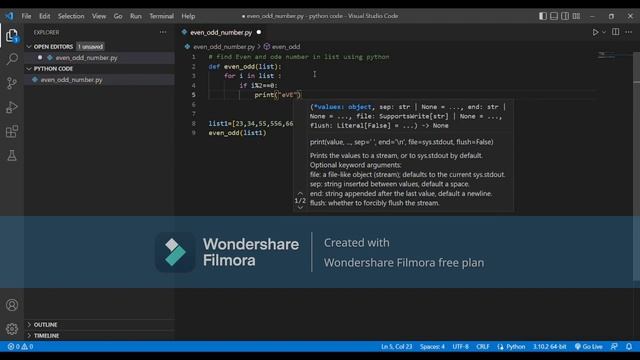Viewport: 640px width, 360px height.
Task: Open run options dropdown arrow next to play
Action: (x=604, y=32)
